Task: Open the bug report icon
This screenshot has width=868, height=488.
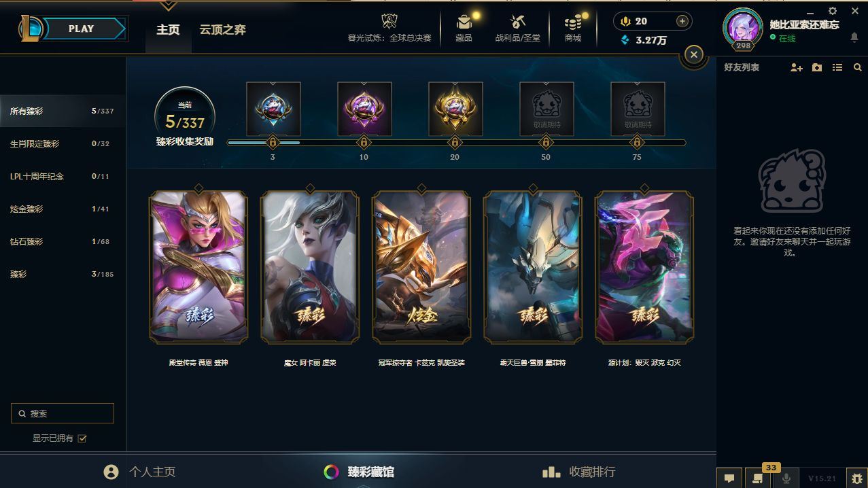Action: click(x=856, y=478)
